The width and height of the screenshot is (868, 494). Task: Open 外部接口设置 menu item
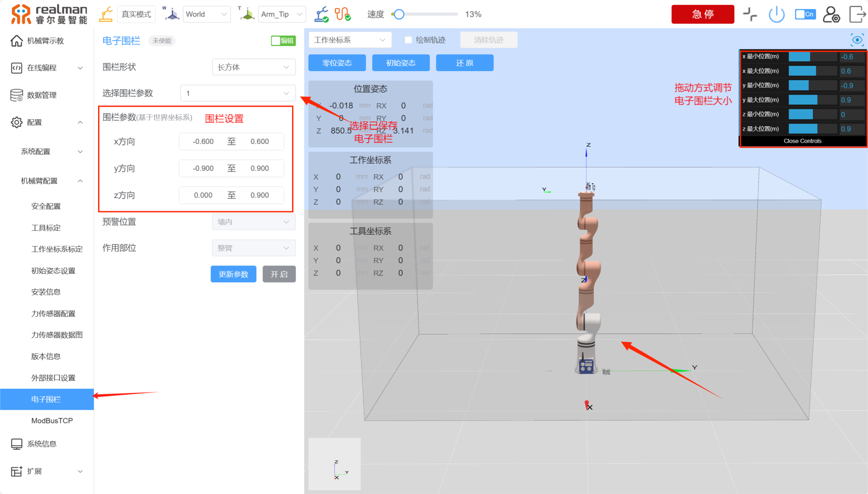(x=53, y=378)
